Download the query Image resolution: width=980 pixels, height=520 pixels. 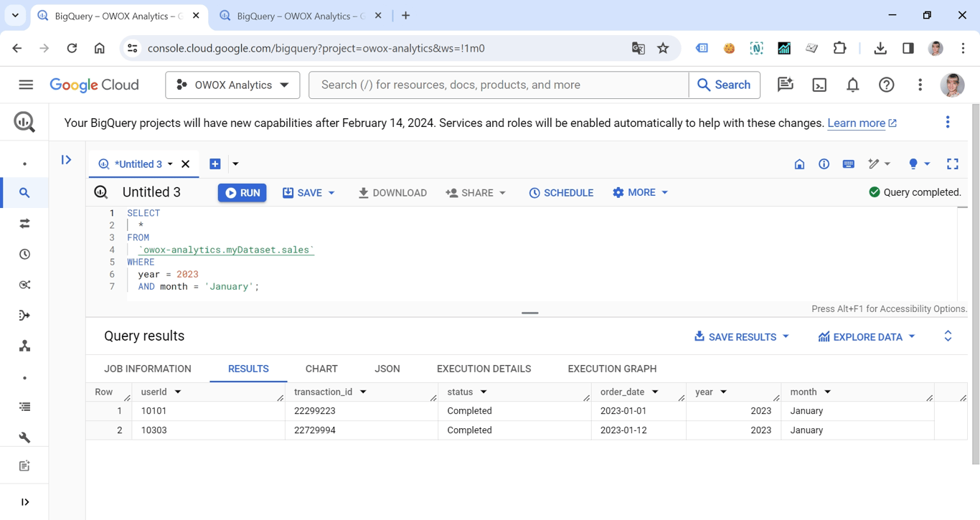[x=392, y=193]
